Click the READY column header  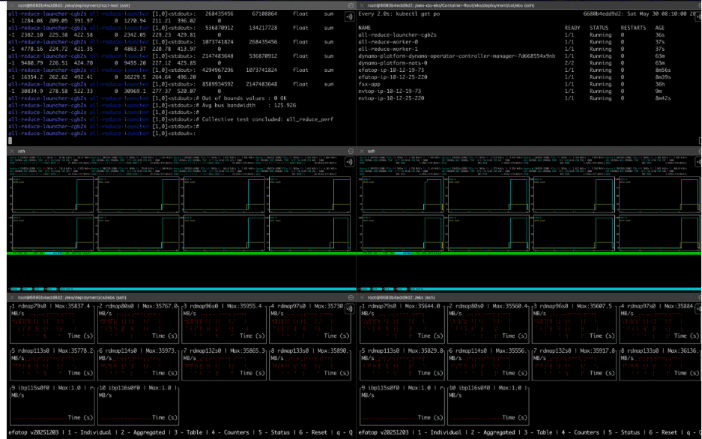click(x=572, y=28)
